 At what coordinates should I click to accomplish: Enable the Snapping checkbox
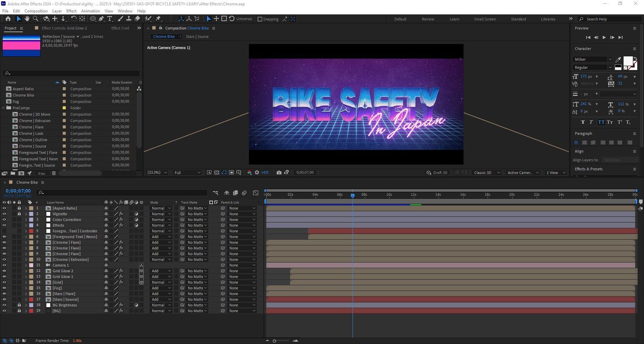[260, 19]
